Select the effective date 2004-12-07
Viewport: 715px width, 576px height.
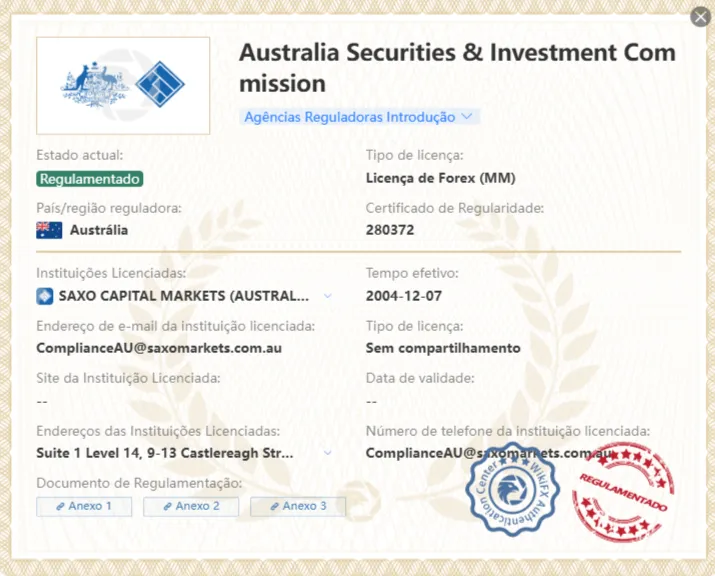pos(404,296)
